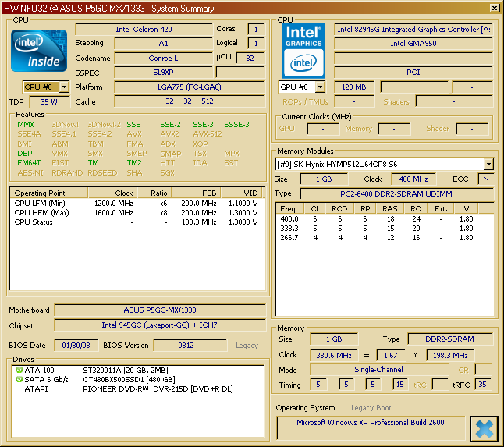Click the RC column header
Viewport: 504px width, 447px height.
416,208
